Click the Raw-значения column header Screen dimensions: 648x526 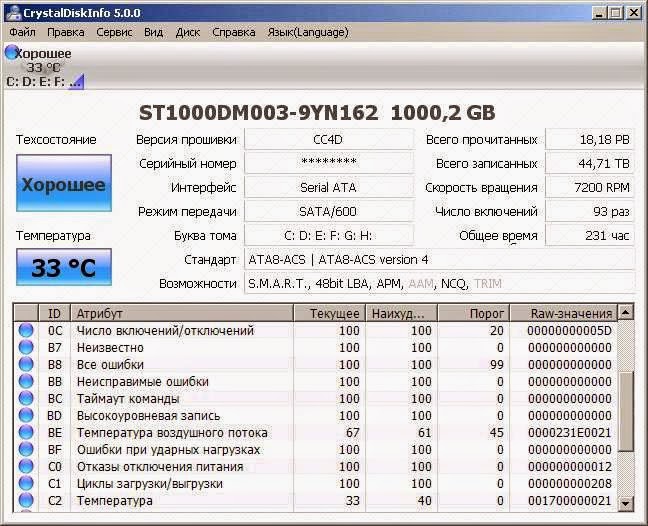coord(564,313)
